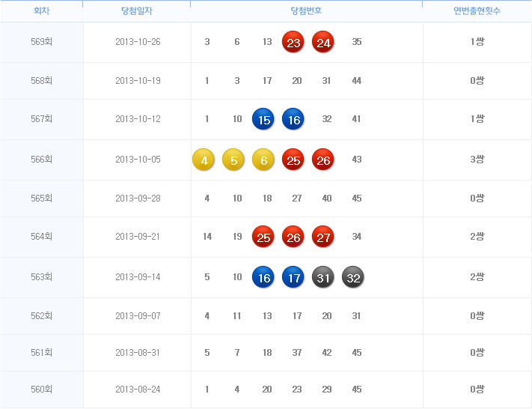Image resolution: width=532 pixels, height=409 pixels.
Task: Select round 563회 cell
Action: point(41,277)
